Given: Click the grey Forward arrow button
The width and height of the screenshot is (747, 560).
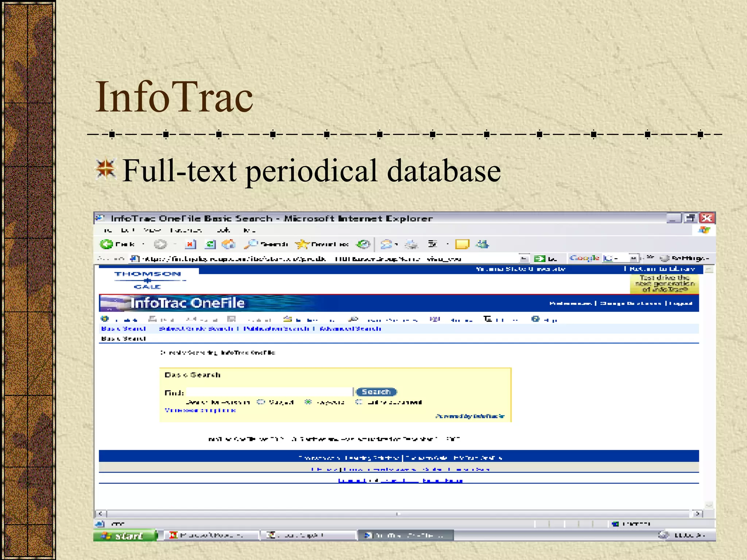Looking at the screenshot, I should point(160,244).
